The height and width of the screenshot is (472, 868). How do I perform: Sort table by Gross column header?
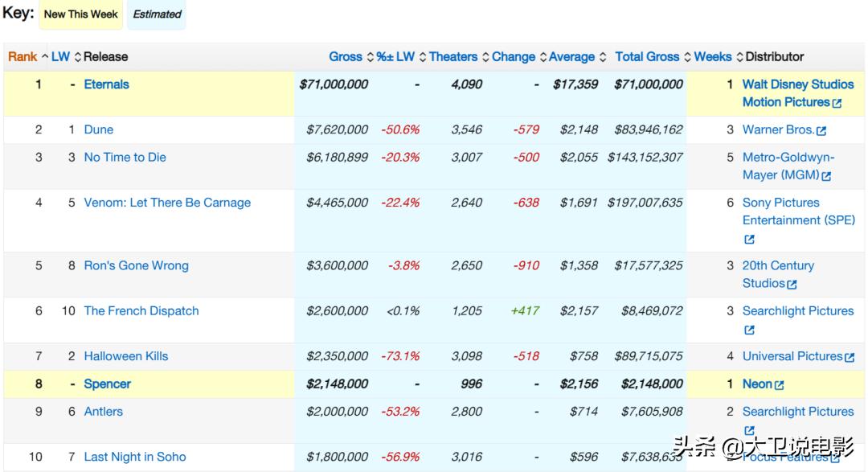(x=346, y=57)
